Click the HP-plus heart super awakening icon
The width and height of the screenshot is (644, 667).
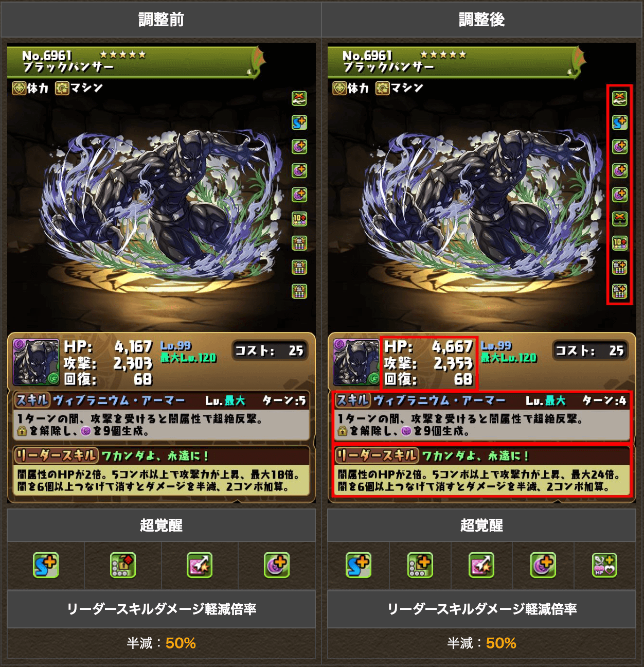(x=604, y=566)
